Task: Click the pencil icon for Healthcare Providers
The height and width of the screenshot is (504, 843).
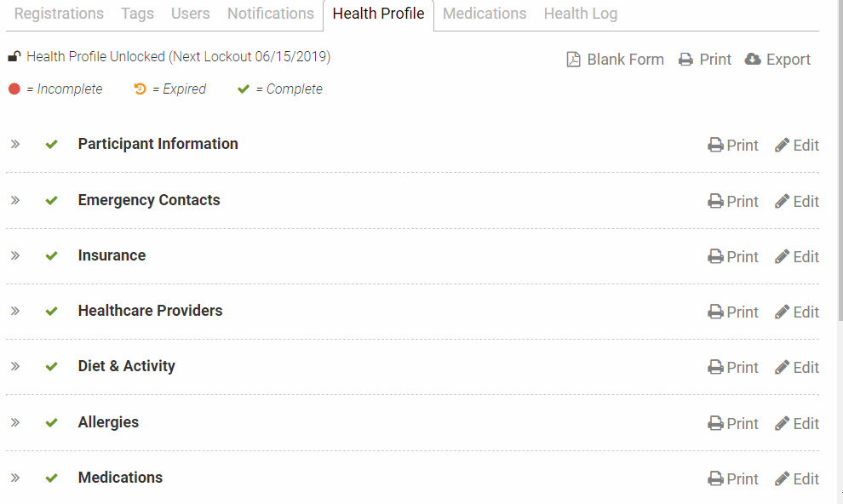Action: pos(783,312)
